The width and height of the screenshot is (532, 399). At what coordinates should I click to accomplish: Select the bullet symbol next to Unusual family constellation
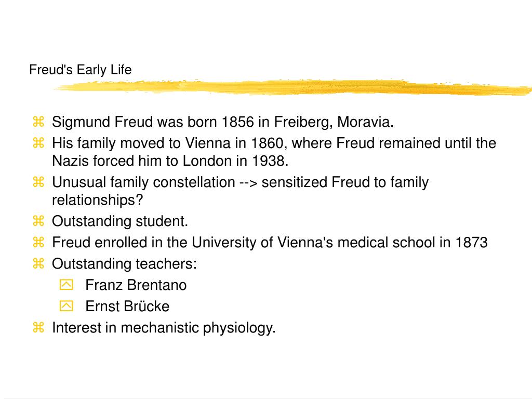point(38,182)
